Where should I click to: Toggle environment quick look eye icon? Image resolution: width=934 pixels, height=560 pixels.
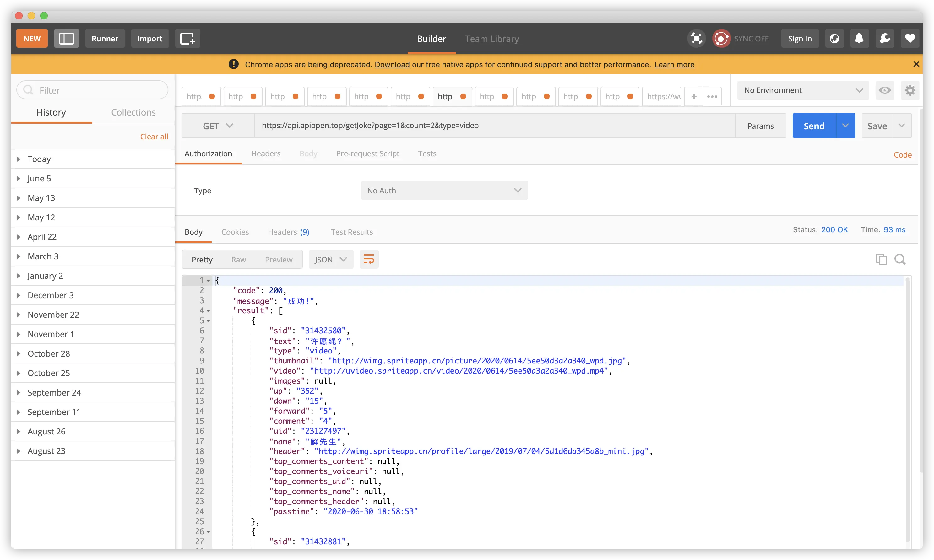[x=885, y=90]
